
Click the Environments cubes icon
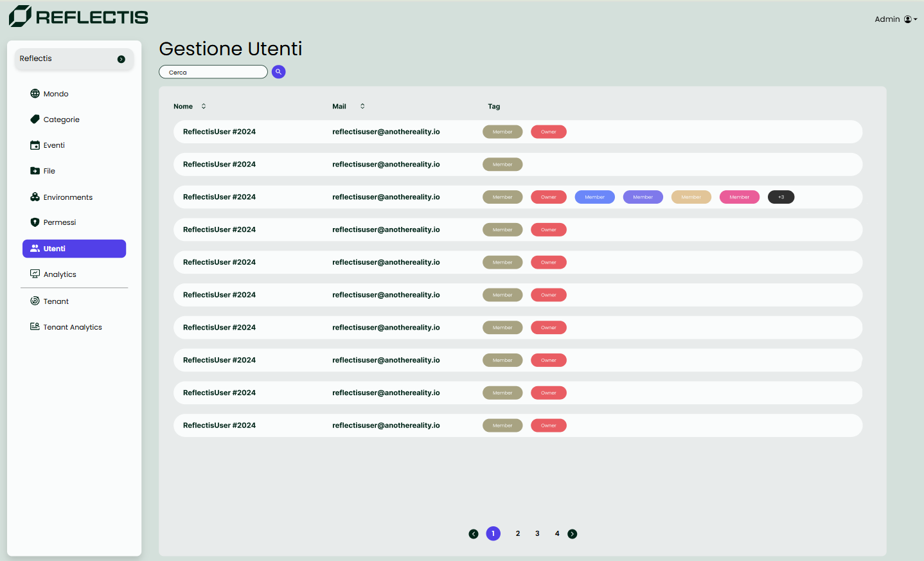35,197
